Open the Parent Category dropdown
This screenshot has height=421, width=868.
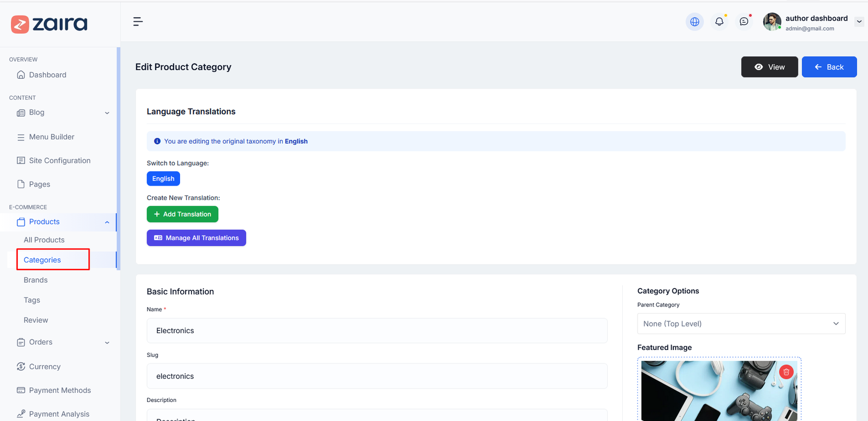(741, 324)
